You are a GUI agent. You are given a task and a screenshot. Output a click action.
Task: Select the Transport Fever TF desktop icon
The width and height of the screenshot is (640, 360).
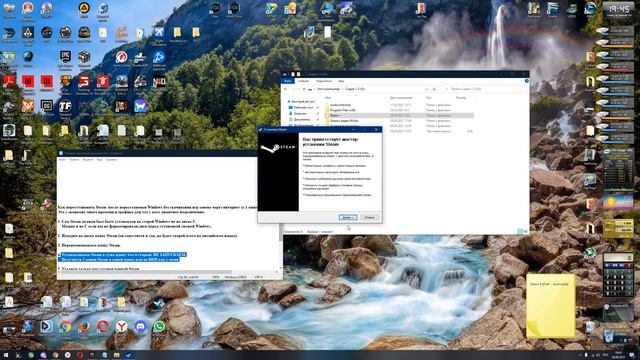click(65, 108)
